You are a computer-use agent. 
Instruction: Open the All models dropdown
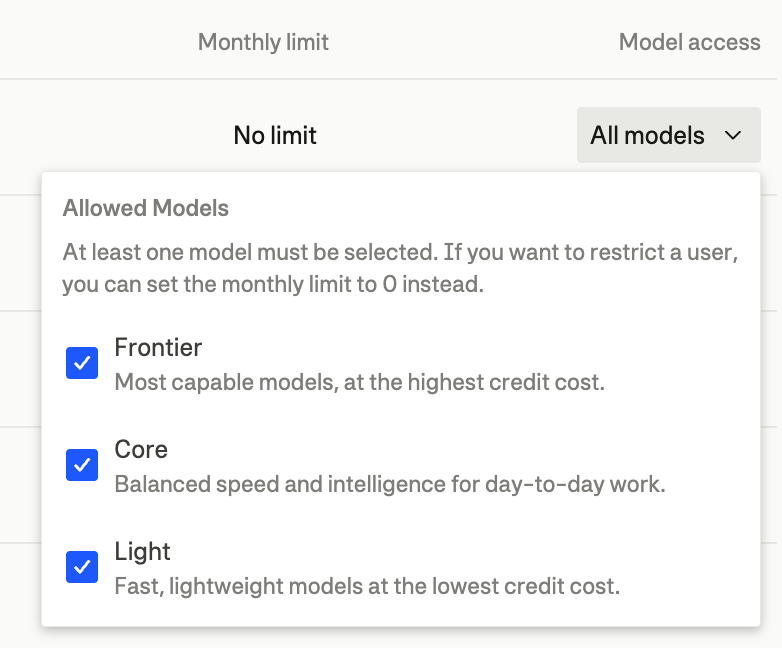[x=669, y=135]
